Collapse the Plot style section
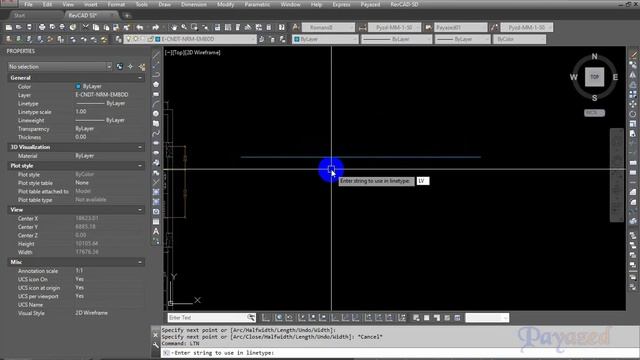 point(140,166)
